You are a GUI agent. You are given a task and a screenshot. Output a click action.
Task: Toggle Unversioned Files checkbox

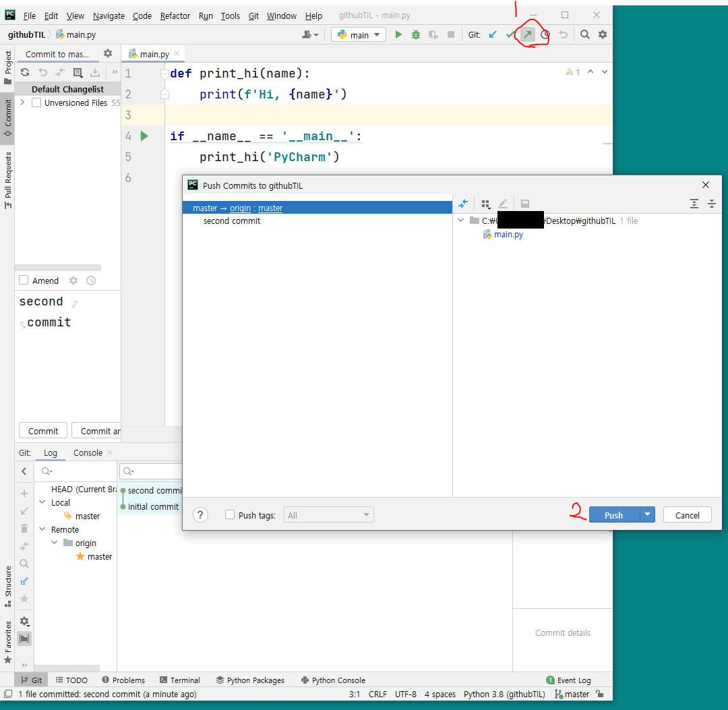(x=36, y=102)
